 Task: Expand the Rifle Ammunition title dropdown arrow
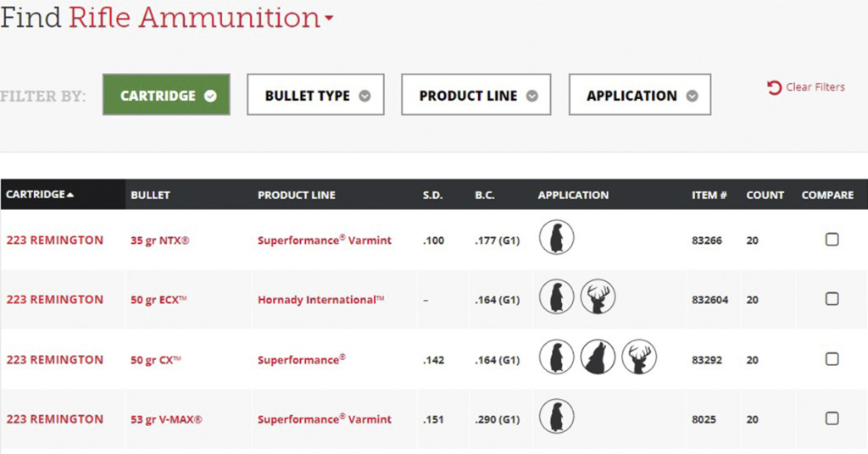[x=330, y=19]
